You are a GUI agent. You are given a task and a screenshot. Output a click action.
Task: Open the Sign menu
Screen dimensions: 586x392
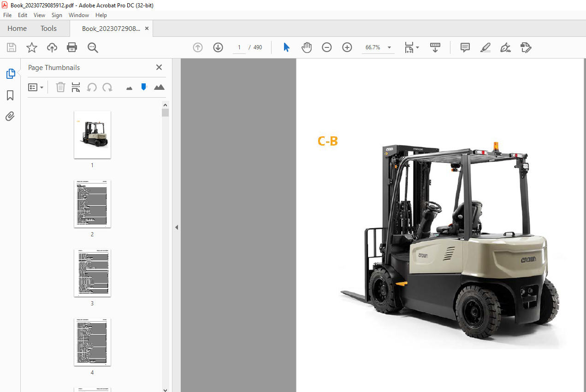(57, 15)
